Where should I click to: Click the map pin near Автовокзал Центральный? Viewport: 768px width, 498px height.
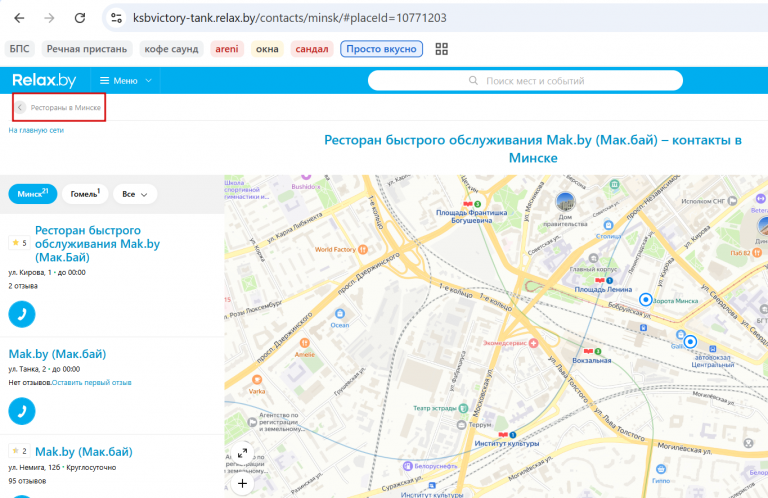tap(691, 341)
